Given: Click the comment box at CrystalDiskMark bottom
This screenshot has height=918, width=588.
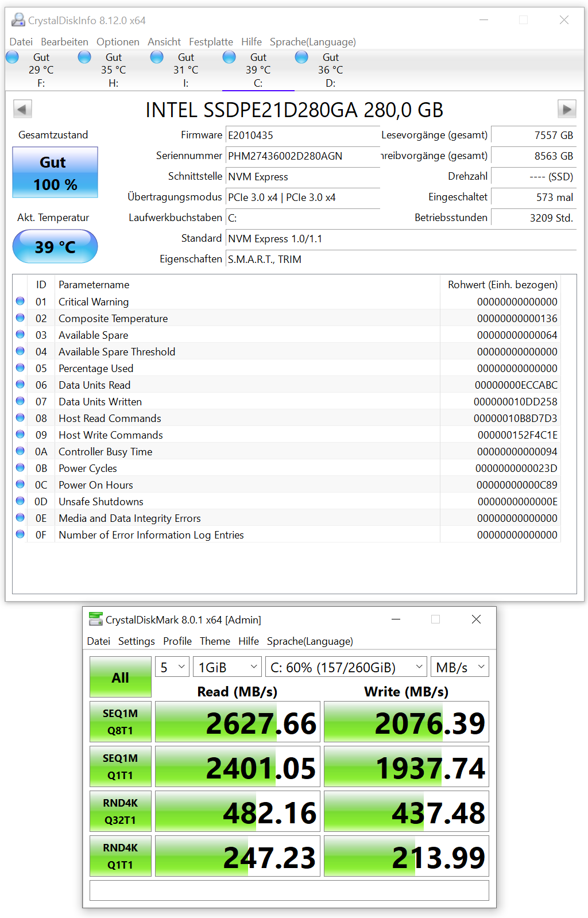Looking at the screenshot, I should [289, 890].
